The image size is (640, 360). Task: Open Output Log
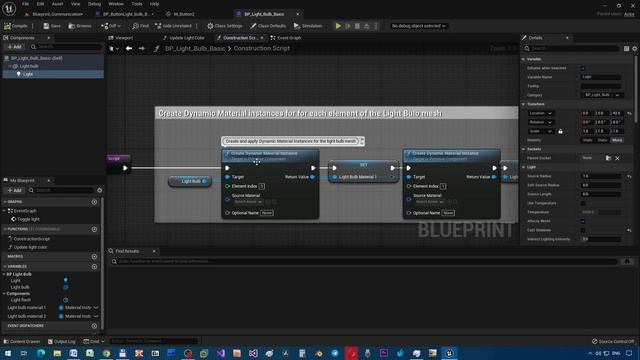[61, 341]
